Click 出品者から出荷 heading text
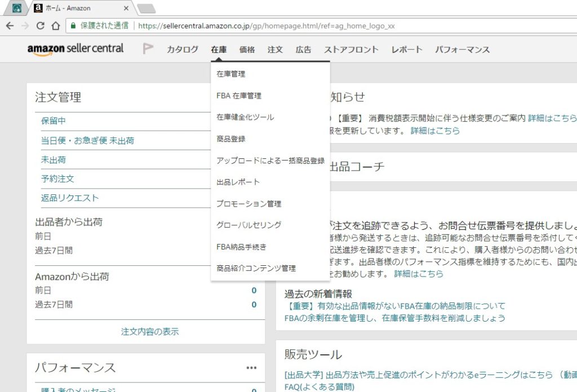This screenshot has width=577, height=392. click(69, 222)
